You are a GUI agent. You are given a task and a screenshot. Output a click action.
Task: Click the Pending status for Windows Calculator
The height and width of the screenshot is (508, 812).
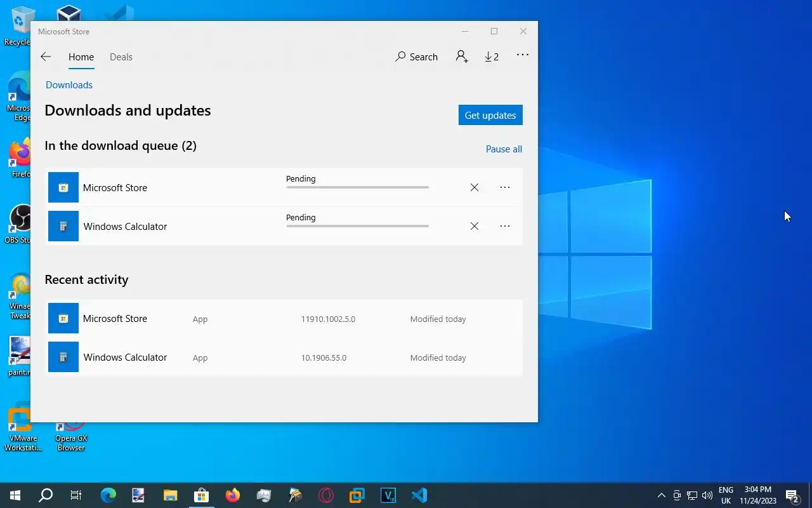tap(301, 218)
